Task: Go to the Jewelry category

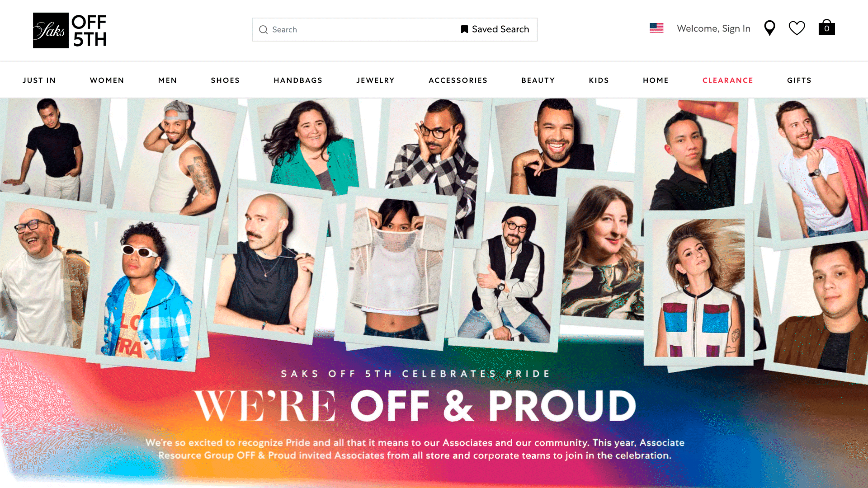Action: coord(376,80)
